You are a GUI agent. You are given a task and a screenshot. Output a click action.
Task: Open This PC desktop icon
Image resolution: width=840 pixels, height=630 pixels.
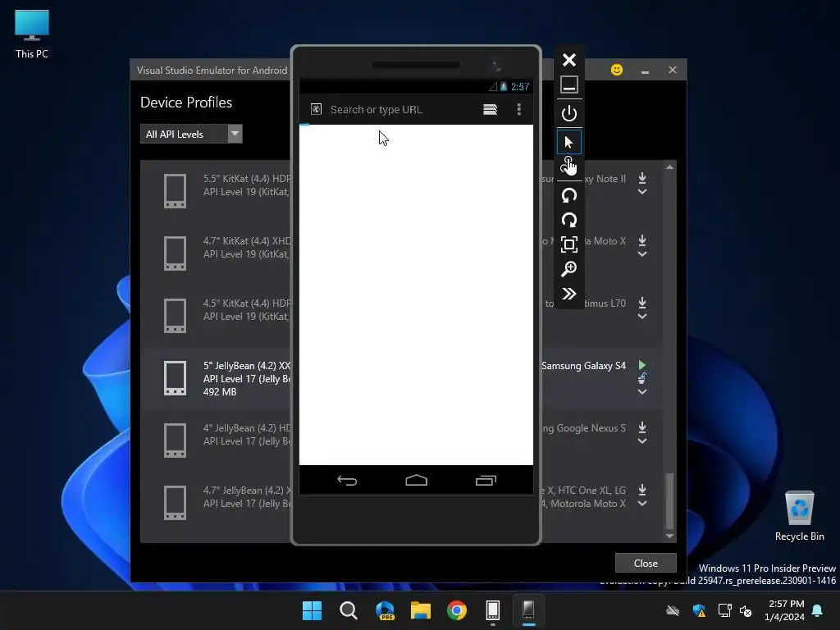click(x=32, y=34)
